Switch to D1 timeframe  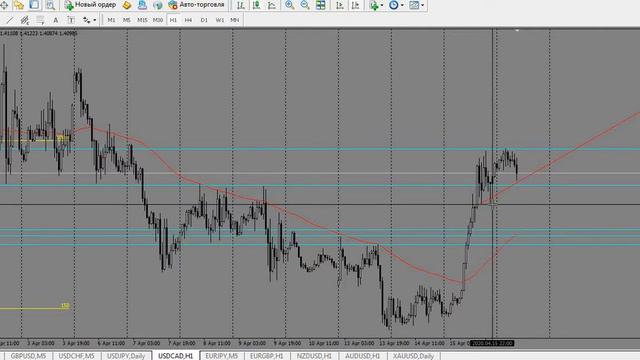pos(204,20)
